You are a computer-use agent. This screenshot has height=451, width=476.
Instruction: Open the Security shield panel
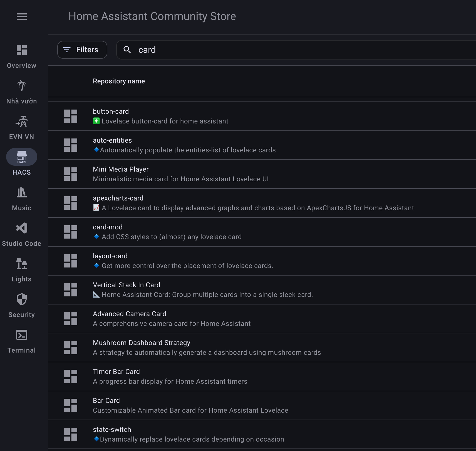coord(21,299)
